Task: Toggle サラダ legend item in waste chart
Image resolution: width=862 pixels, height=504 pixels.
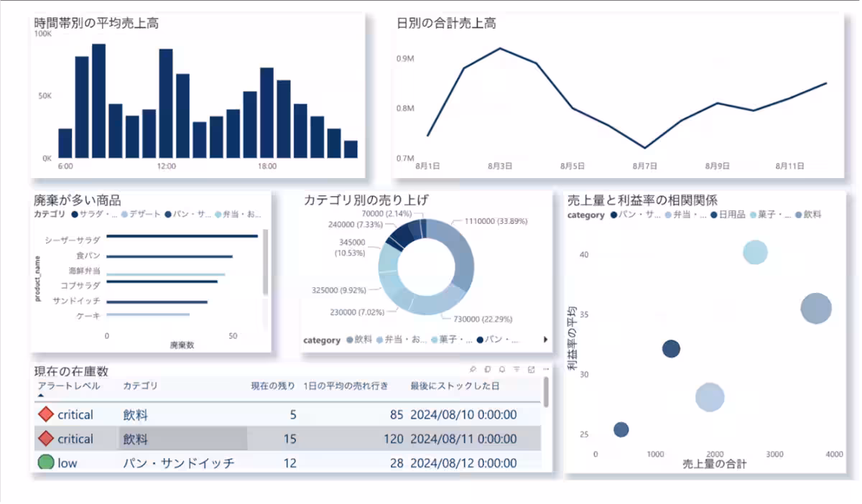Action: (x=95, y=214)
